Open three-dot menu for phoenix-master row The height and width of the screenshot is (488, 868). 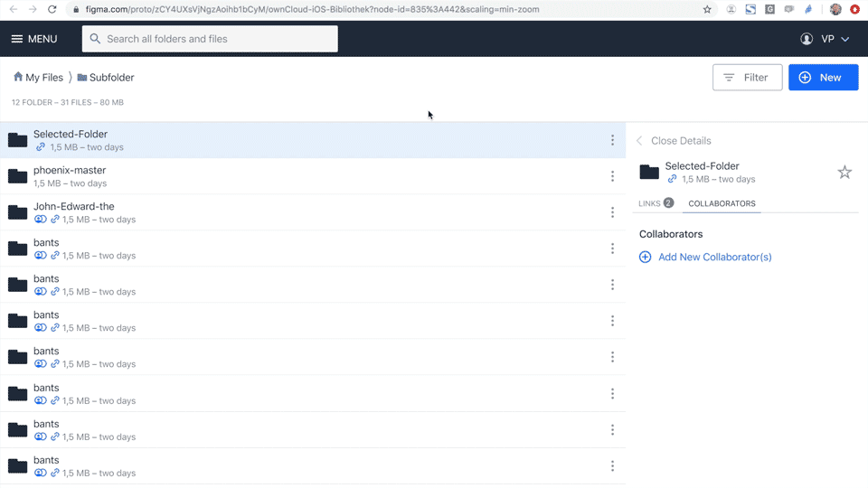click(x=612, y=176)
